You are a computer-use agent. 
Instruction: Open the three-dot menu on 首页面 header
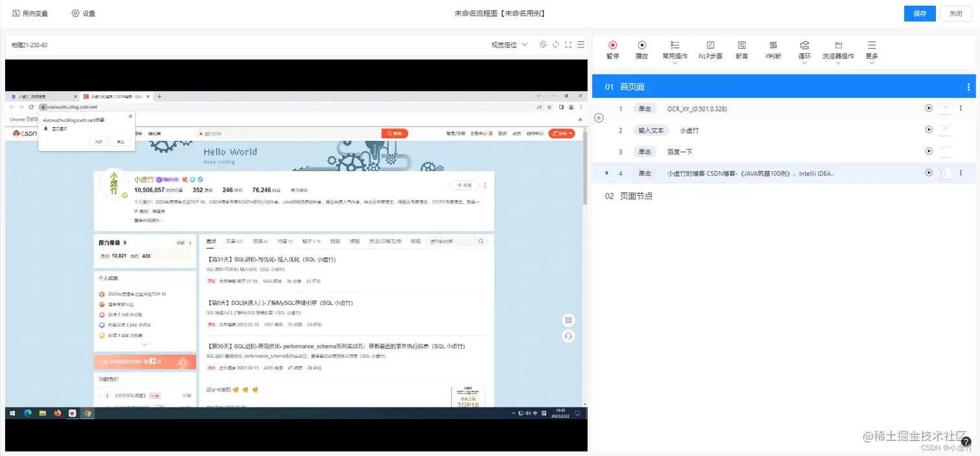(x=969, y=87)
